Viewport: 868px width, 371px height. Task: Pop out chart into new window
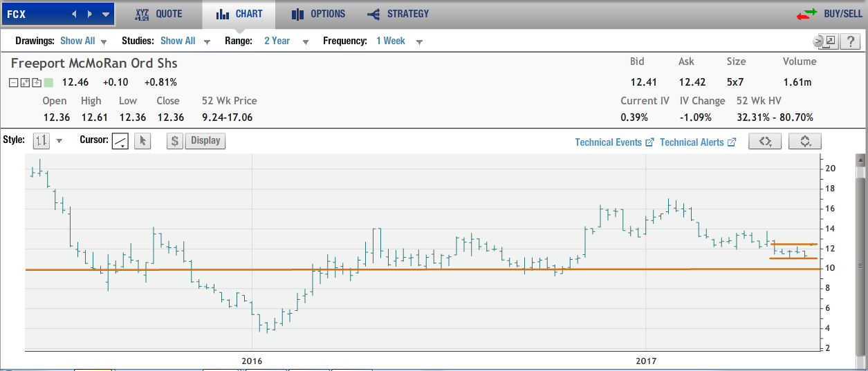(828, 41)
